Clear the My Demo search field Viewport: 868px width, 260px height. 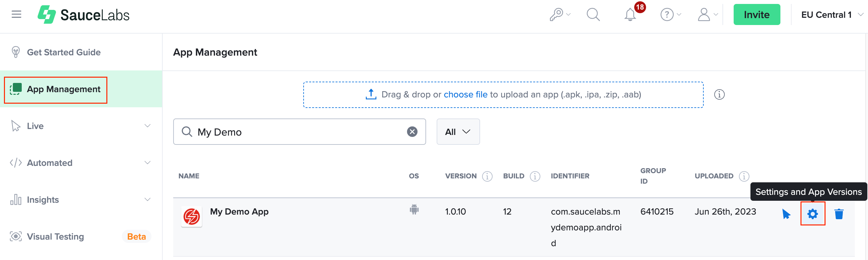click(412, 132)
